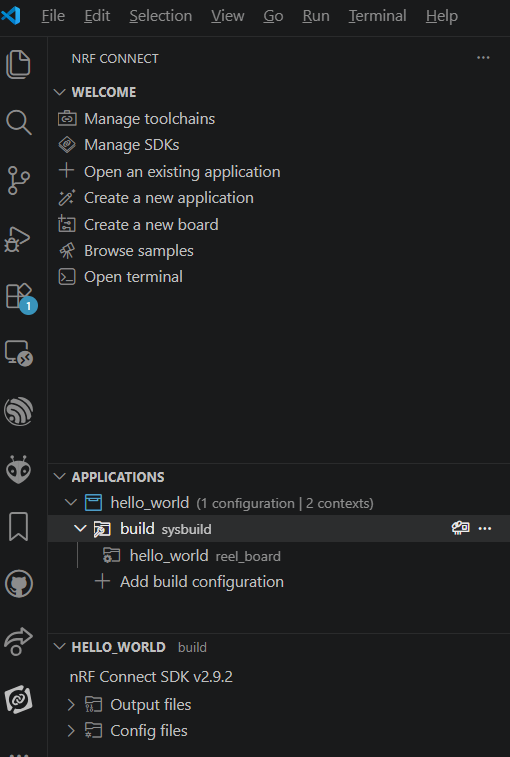Open the GitHub view in activity bar
The width and height of the screenshot is (510, 757).
[x=18, y=584]
